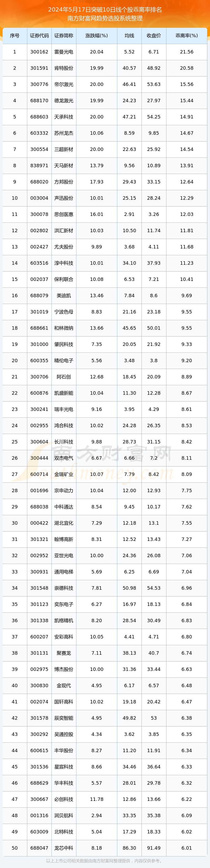Click stock name 润贝航科
Screen dimensions: 210x868
(64, 815)
